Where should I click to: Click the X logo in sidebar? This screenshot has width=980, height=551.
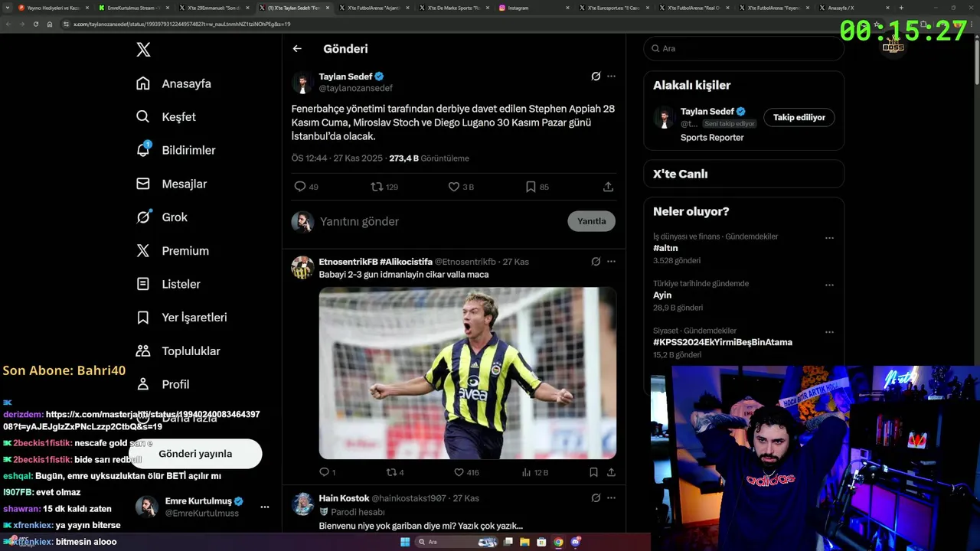point(143,50)
